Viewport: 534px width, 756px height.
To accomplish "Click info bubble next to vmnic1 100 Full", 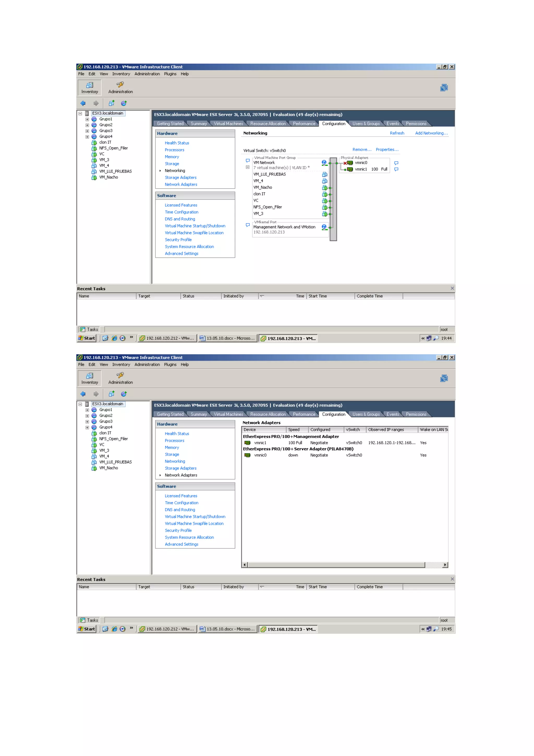I will (x=396, y=169).
